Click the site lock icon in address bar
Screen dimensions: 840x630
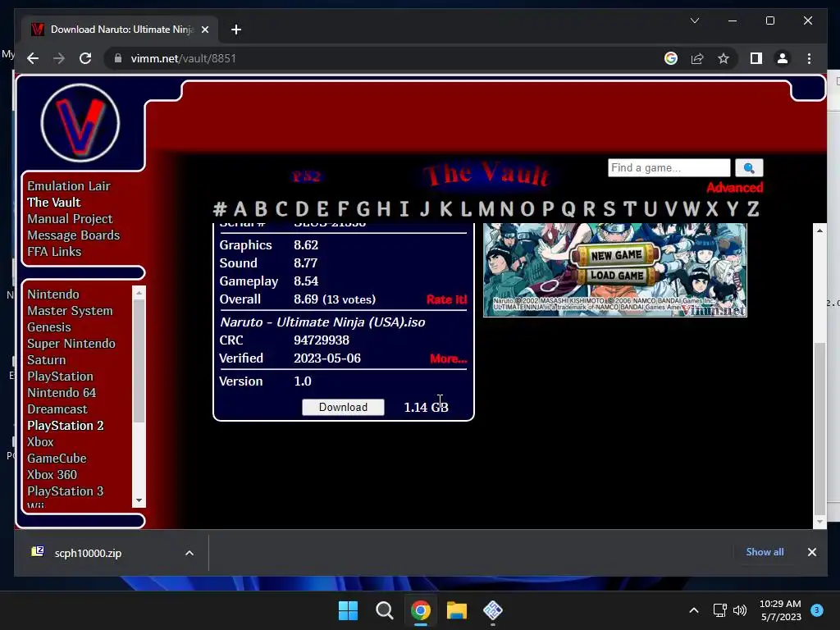click(118, 58)
